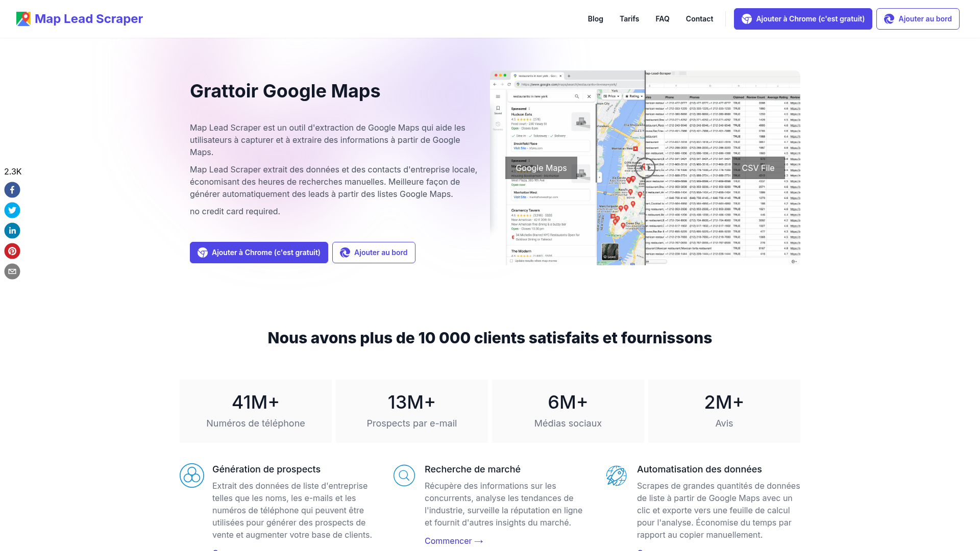Image resolution: width=980 pixels, height=551 pixels.
Task: Click hero button Ajouter à Chrome (c'est gratuit)
Action: click(x=259, y=253)
